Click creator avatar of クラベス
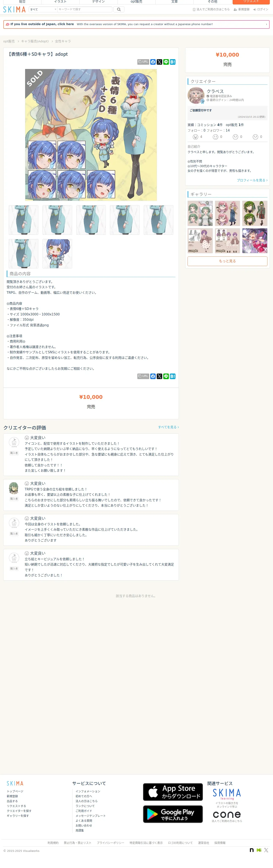273x868 pixels. [196, 96]
